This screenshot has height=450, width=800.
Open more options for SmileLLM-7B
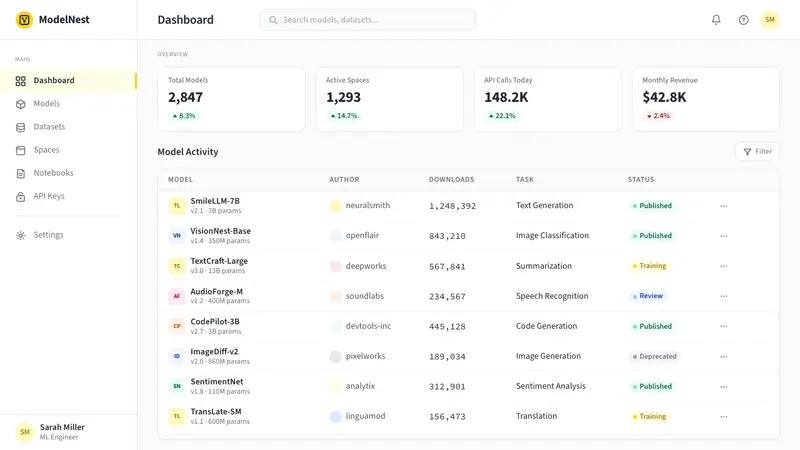723,206
